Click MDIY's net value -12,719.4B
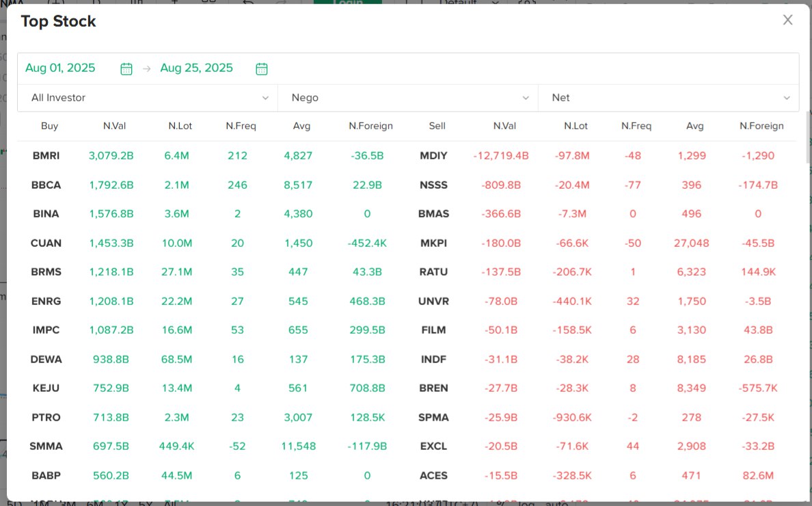Viewport: 812px width, 506px height. tap(501, 156)
